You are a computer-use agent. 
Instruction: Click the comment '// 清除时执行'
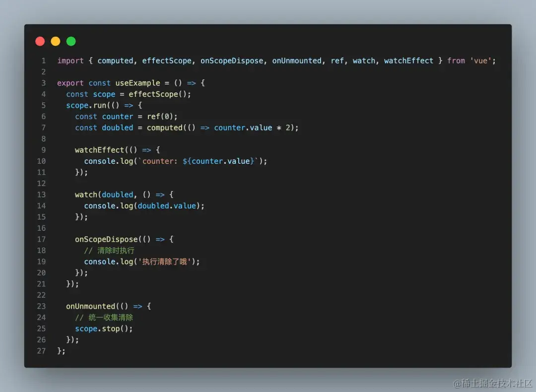109,251
